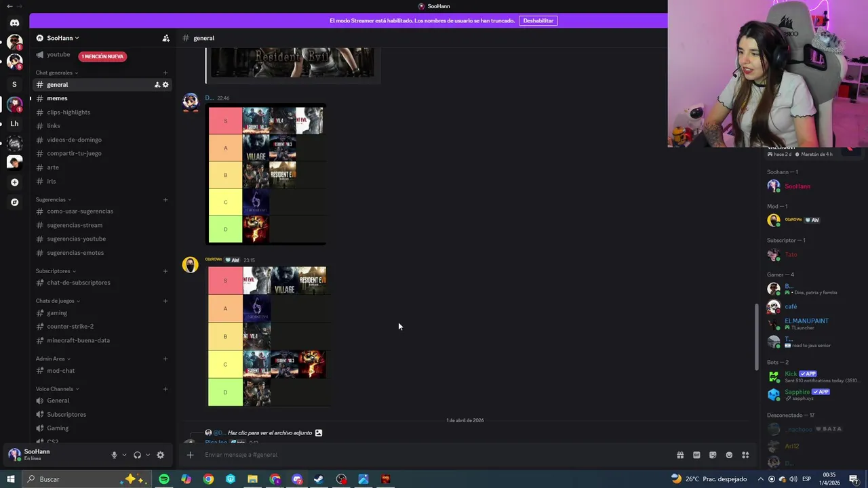Switch to the clips-highlights channel
Viewport: 868px width, 488px height.
tap(102, 113)
